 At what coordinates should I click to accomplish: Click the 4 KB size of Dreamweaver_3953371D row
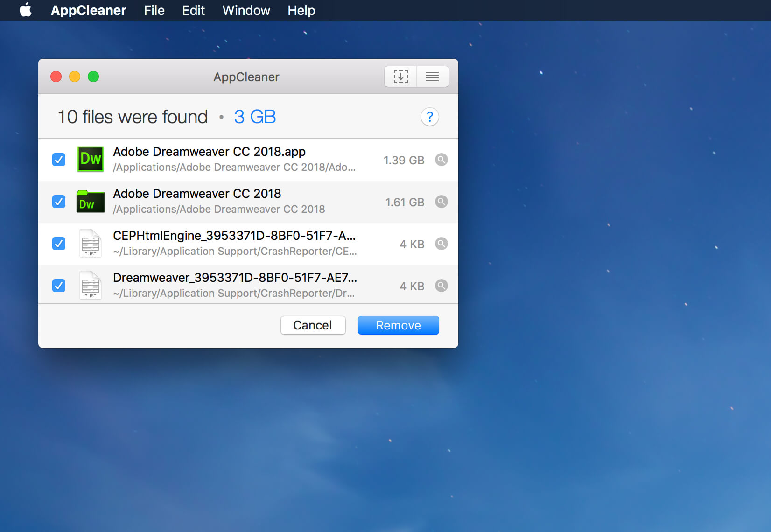point(412,286)
